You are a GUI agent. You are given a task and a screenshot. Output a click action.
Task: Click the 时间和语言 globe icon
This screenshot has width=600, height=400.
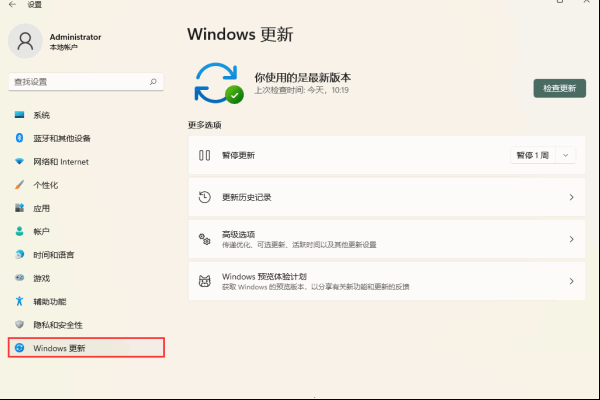click(20, 255)
